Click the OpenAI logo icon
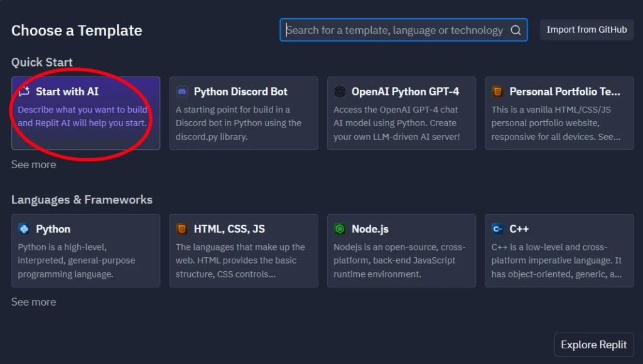Viewport: 643px width, 364px height. (x=340, y=92)
